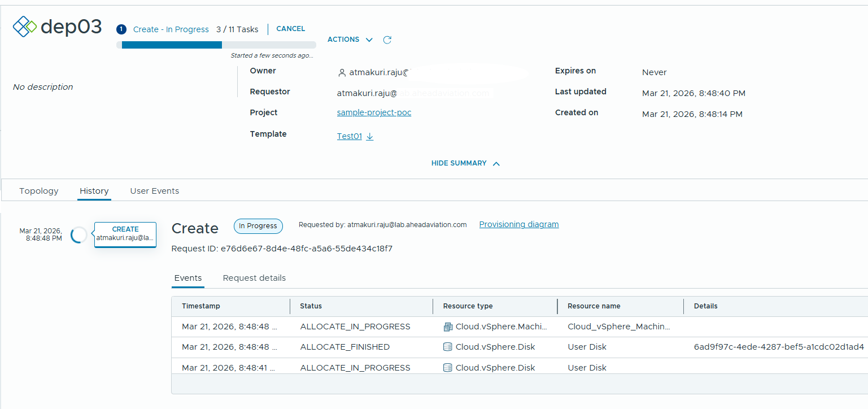
Task: Click the vSphere Machine resource type icon
Action: coord(448,327)
